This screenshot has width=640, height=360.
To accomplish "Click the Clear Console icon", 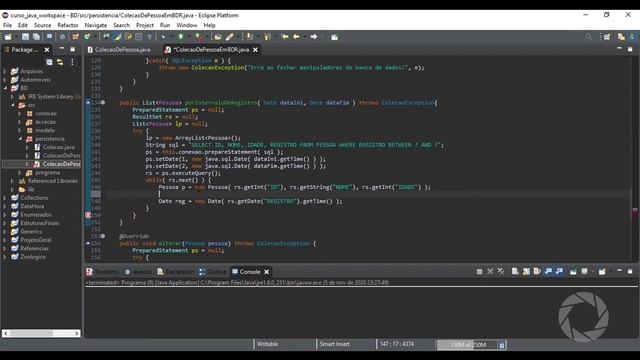I will [515, 271].
